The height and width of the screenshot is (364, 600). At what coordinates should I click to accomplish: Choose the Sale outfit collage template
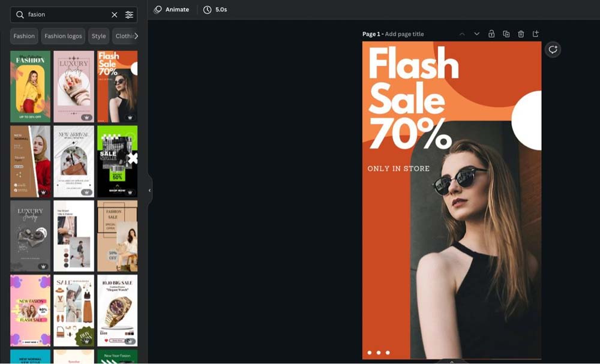click(74, 311)
